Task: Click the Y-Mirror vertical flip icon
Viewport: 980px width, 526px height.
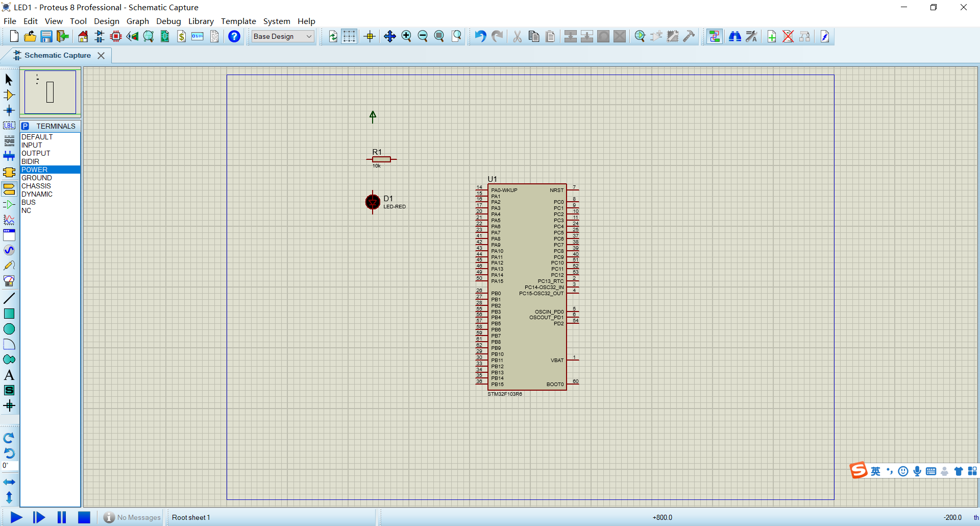Action: pyautogui.click(x=9, y=497)
